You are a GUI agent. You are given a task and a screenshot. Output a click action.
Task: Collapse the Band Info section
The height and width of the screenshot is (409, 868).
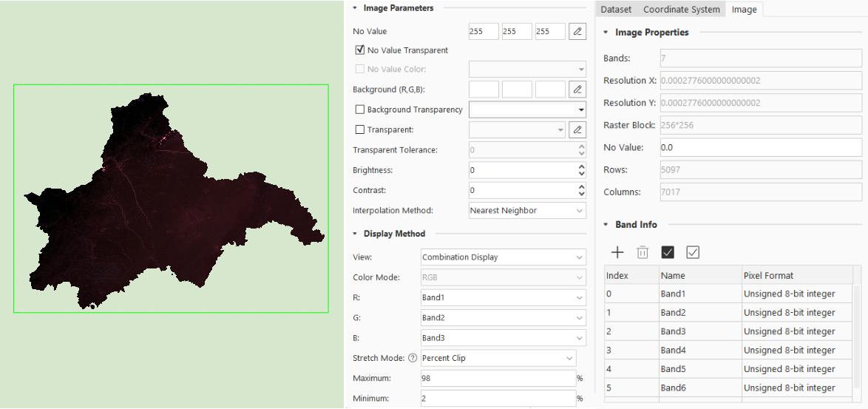606,225
